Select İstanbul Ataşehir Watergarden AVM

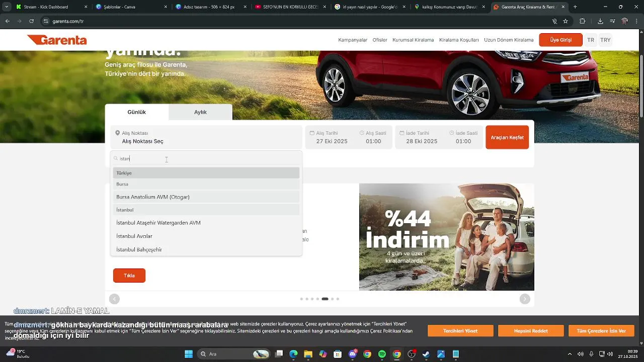coord(206,223)
